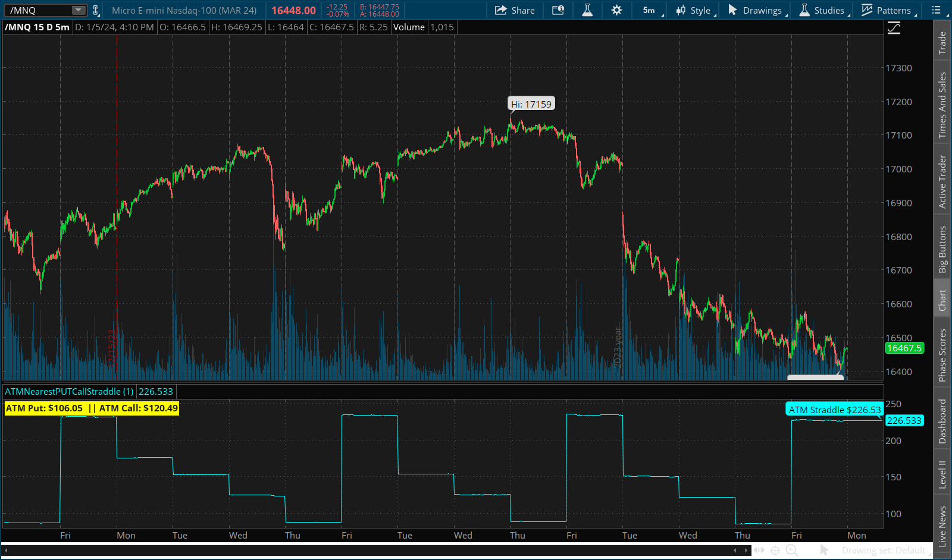
Task: Open the chart info card icon
Action: 558,10
